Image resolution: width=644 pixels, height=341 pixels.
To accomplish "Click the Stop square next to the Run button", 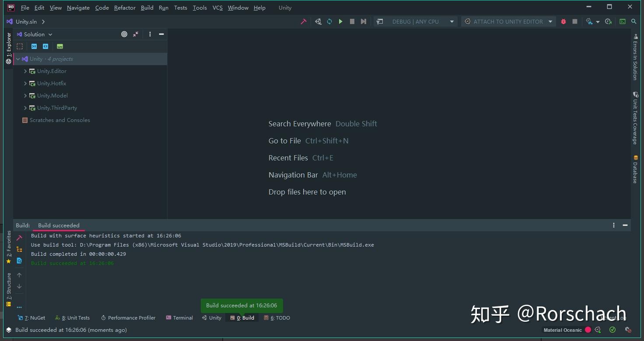I will 352,21.
